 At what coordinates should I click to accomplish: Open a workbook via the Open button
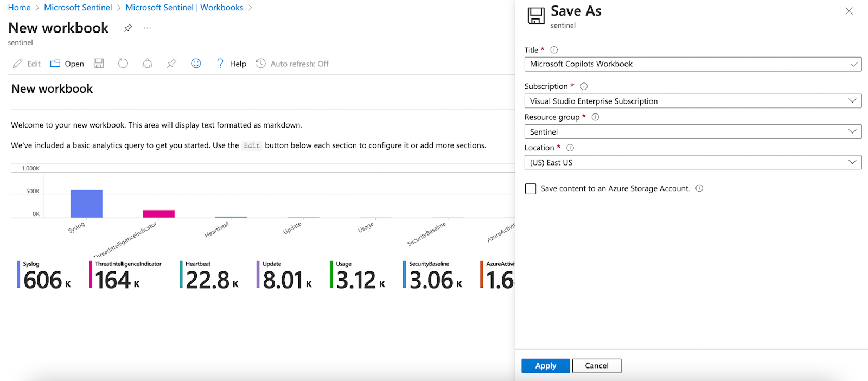point(67,63)
